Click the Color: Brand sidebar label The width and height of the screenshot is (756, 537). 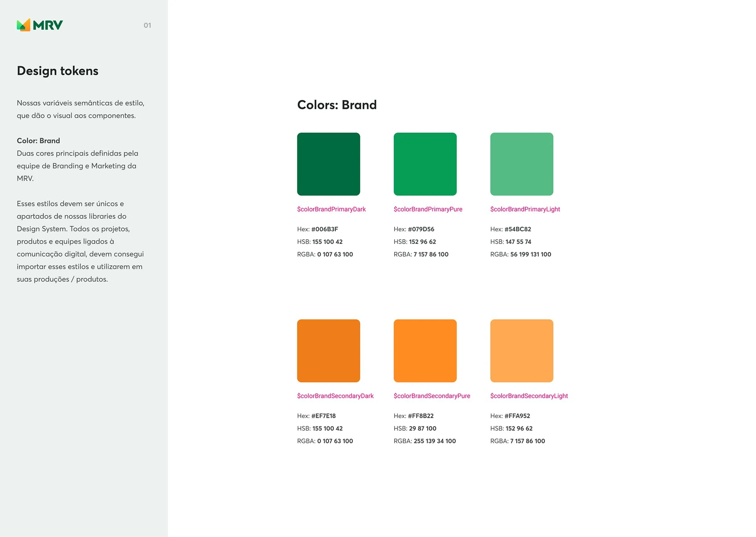point(38,140)
